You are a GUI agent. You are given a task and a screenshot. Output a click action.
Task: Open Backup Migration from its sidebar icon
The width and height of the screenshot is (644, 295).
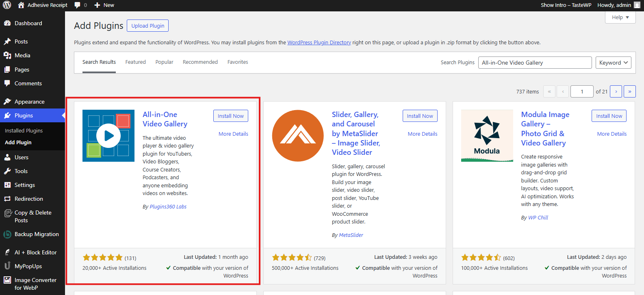point(7,234)
